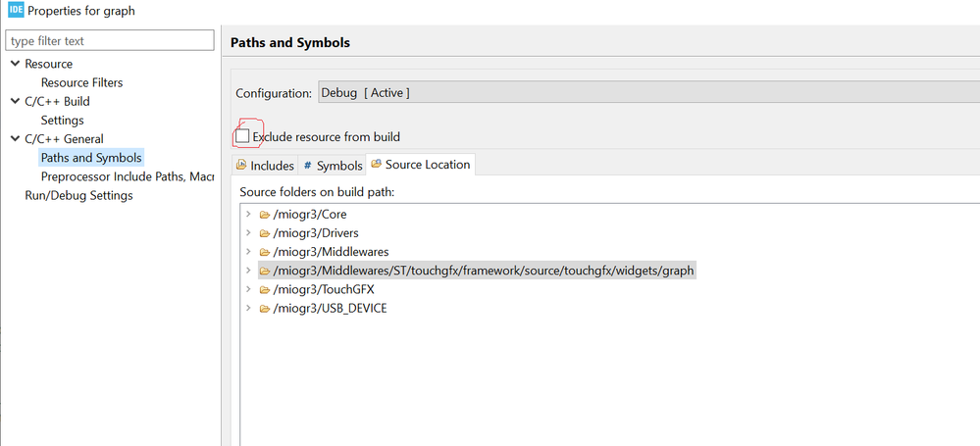
Task: Click the folder icon beside /miogr3/TouchGFX
Action: pos(265,289)
